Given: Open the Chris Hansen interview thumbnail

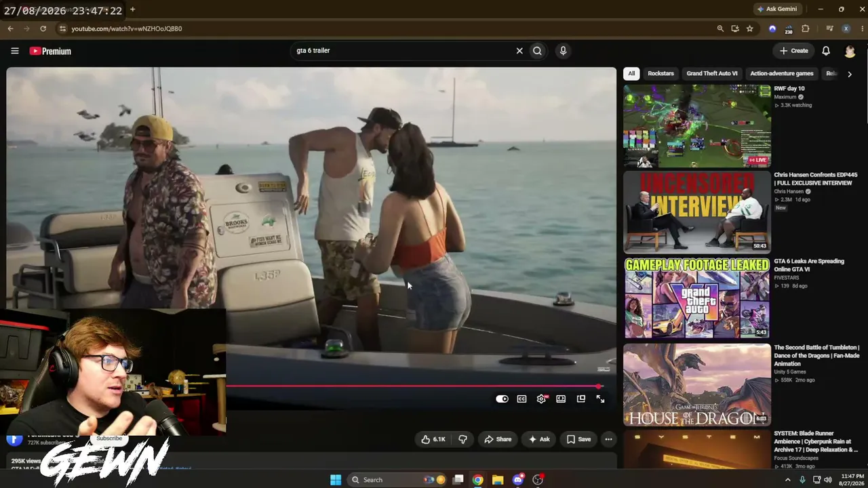Looking at the screenshot, I should point(697,211).
